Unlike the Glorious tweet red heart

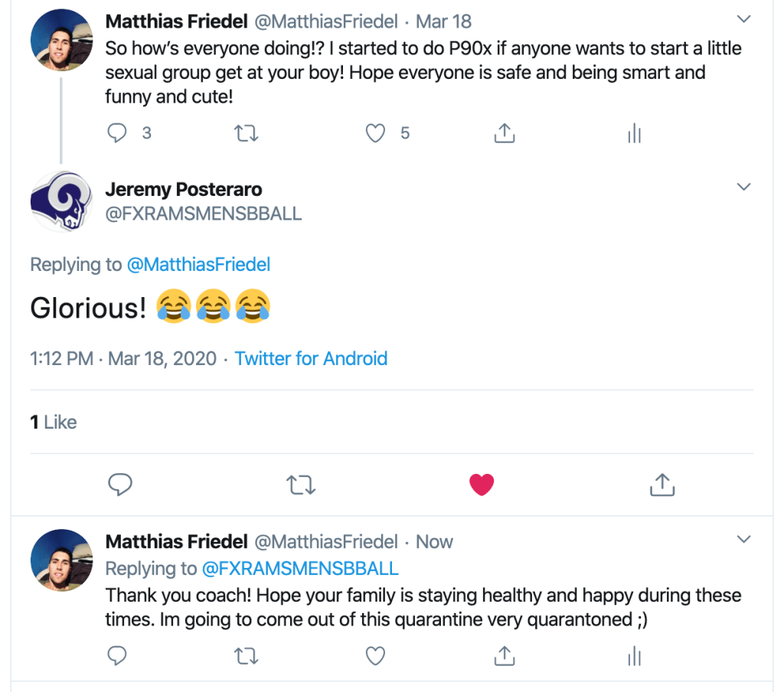[x=482, y=484]
